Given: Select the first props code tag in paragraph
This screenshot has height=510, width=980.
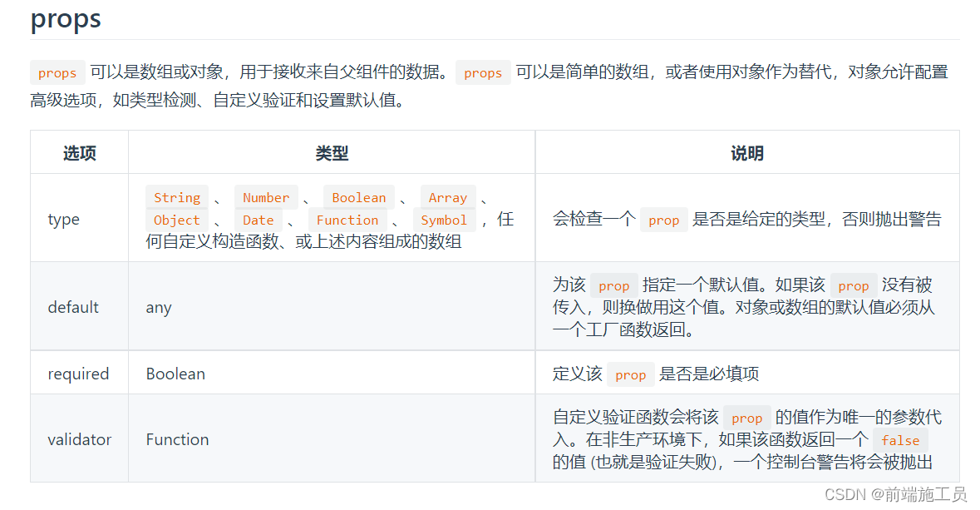Looking at the screenshot, I should [x=57, y=72].
